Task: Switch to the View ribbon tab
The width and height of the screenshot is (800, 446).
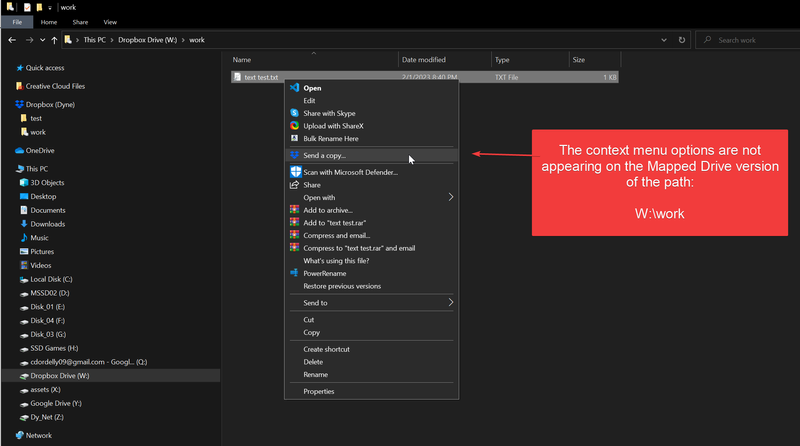Action: [110, 21]
